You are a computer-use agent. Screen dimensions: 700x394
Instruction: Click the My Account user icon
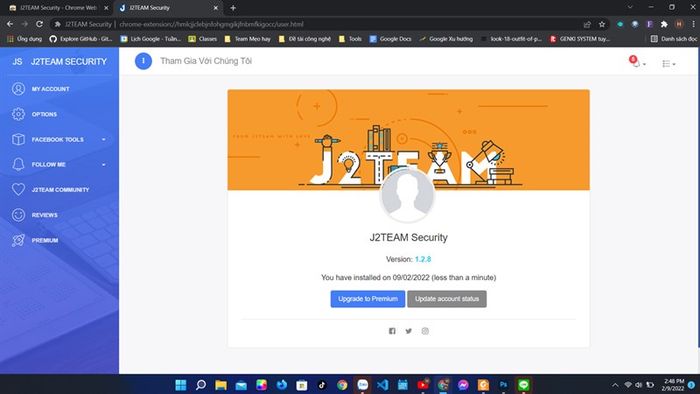click(18, 89)
